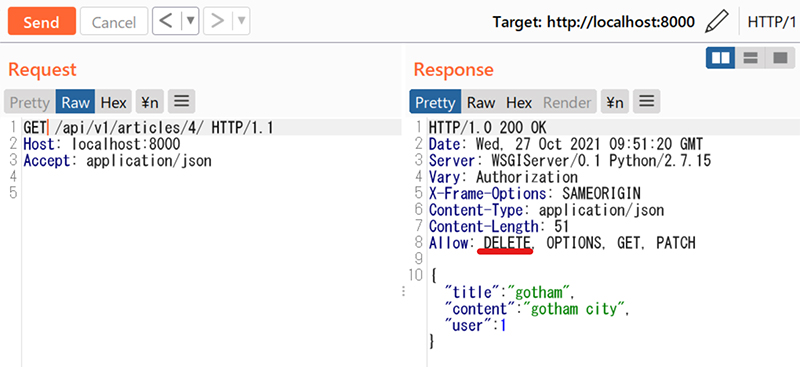Toggle ¥n non-printable chars in Request
Viewport: 800px width, 367px height.
pyautogui.click(x=150, y=102)
